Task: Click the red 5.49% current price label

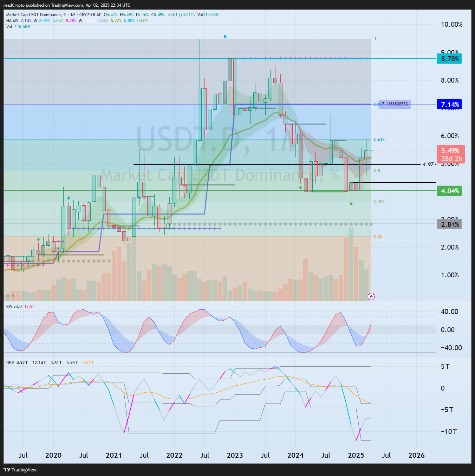Action: pyautogui.click(x=451, y=154)
